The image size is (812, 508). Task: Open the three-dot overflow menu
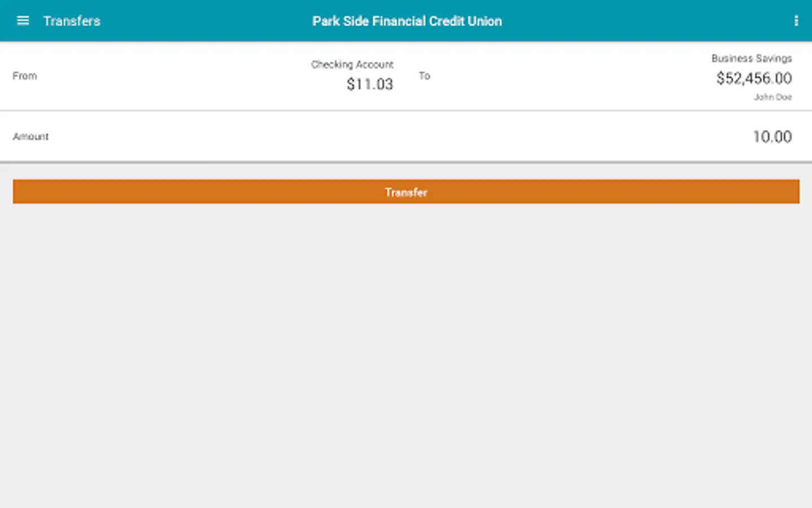tap(796, 21)
